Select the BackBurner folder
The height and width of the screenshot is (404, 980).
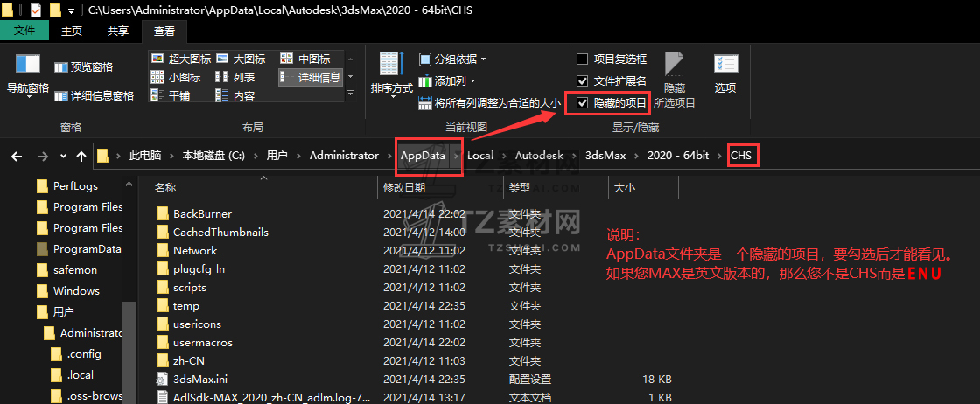point(202,213)
